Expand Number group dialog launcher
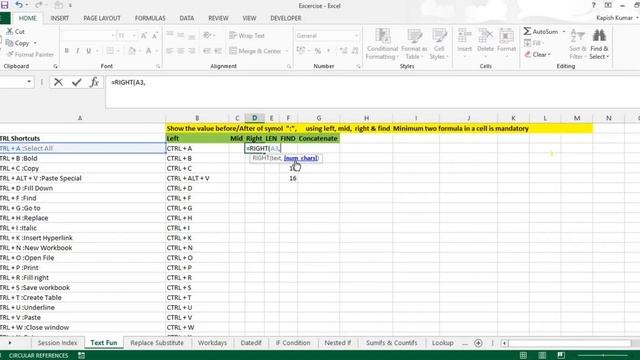Viewport: 640px width, 360px height. coord(358,66)
